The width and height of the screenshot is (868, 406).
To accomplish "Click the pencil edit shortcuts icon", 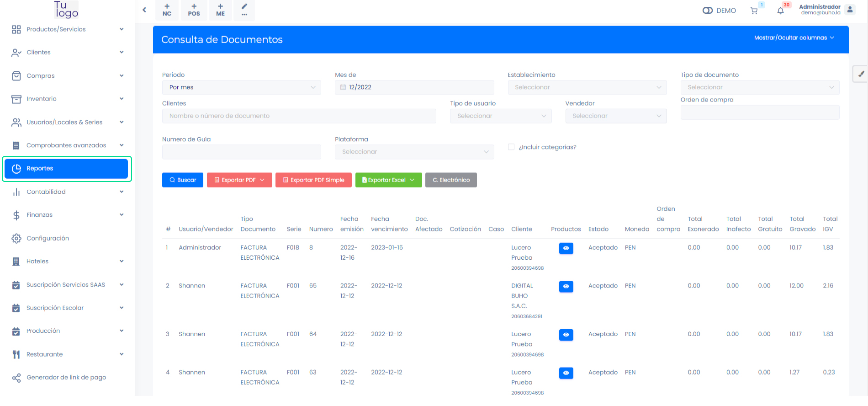I will point(244,10).
